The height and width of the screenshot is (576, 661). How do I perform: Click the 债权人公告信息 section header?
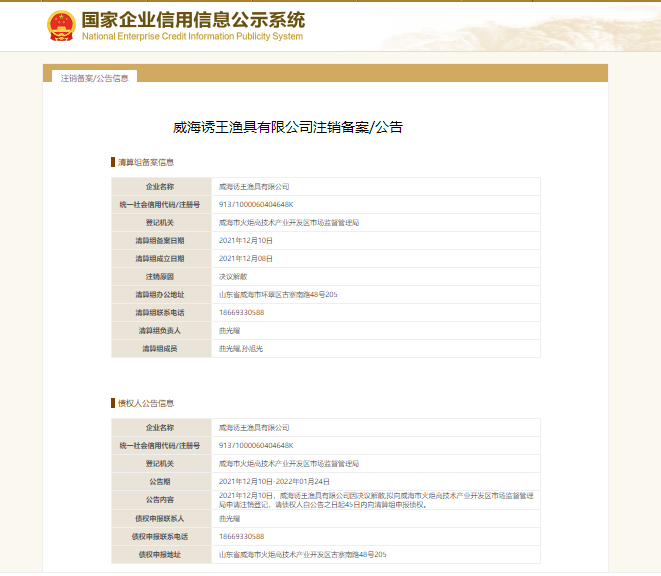click(x=145, y=403)
